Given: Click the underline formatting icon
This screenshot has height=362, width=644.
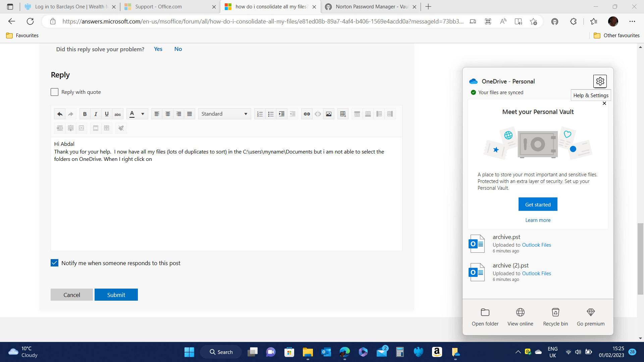Looking at the screenshot, I should [x=107, y=114].
